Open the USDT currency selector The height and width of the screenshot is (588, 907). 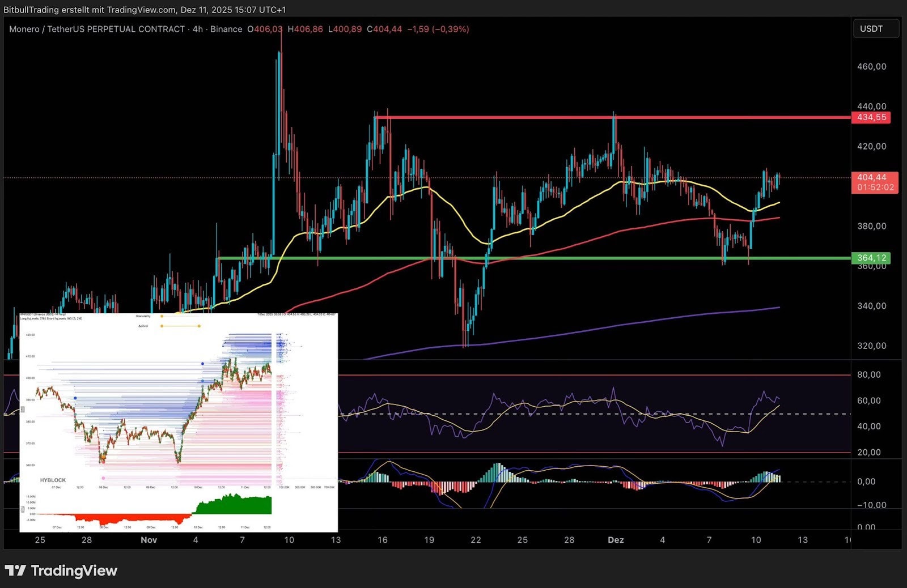click(875, 29)
